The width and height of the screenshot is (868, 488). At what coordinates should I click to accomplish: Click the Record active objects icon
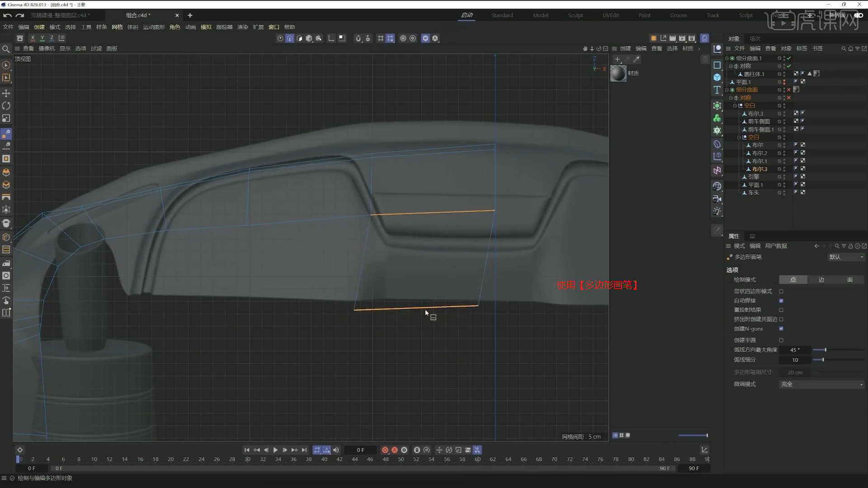[x=385, y=450]
